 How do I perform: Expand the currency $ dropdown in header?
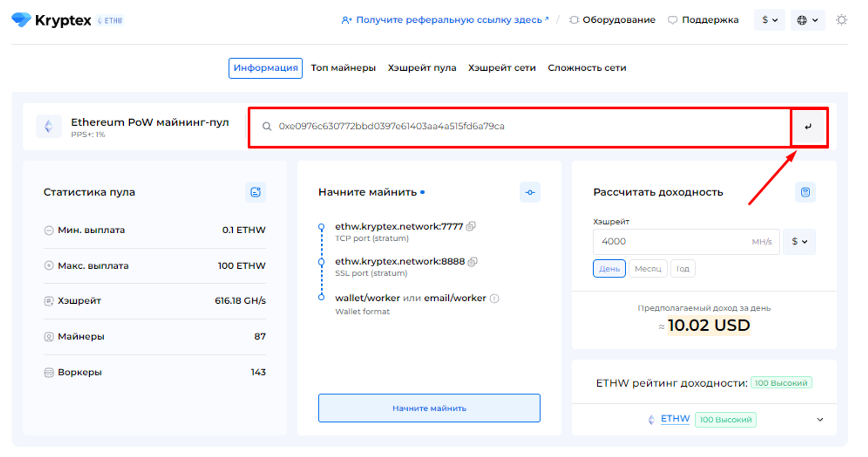pos(769,20)
